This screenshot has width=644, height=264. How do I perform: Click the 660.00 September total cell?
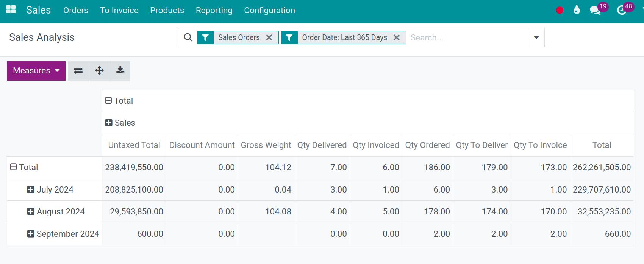coord(602,234)
